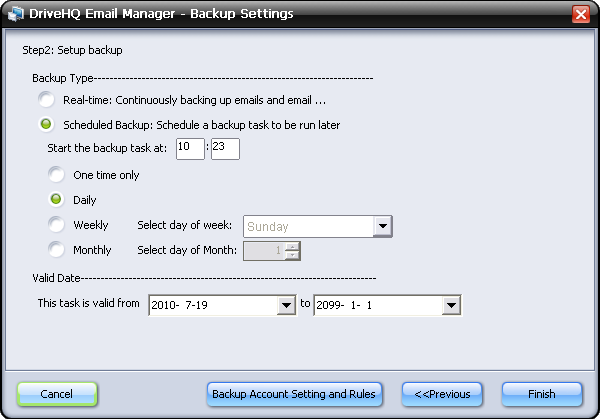Open the day of week dropdown
Screen dimensions: 600x419
[382, 226]
